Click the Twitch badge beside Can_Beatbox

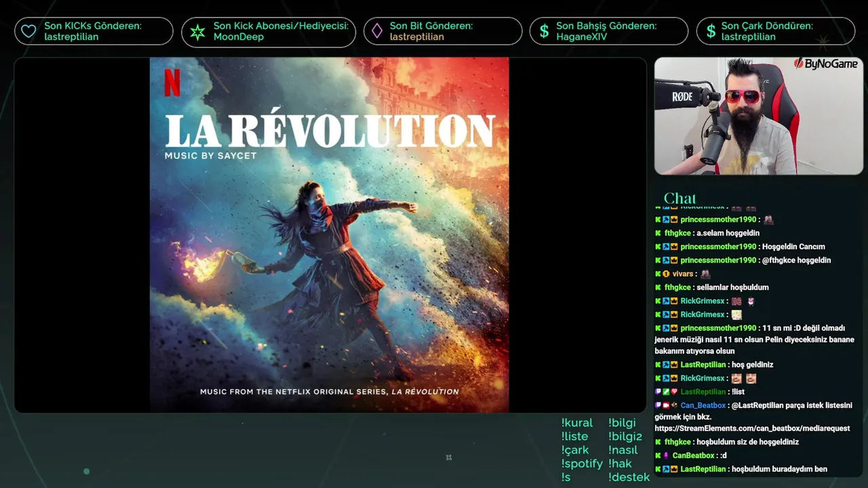point(658,405)
